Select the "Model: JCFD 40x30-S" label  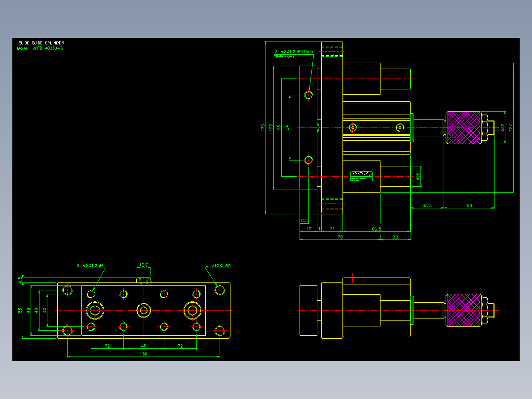click(x=40, y=48)
